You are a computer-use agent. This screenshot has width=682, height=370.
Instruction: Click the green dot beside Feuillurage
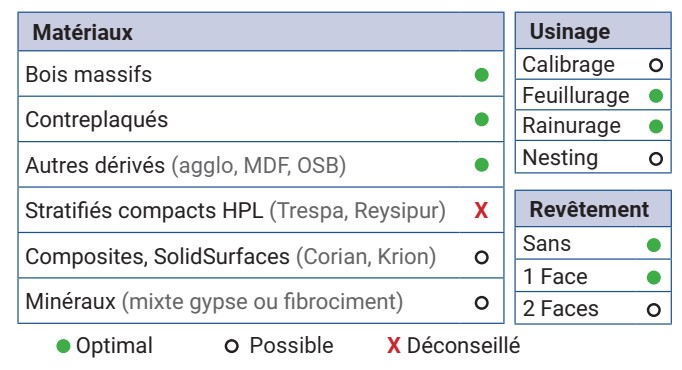click(x=656, y=96)
